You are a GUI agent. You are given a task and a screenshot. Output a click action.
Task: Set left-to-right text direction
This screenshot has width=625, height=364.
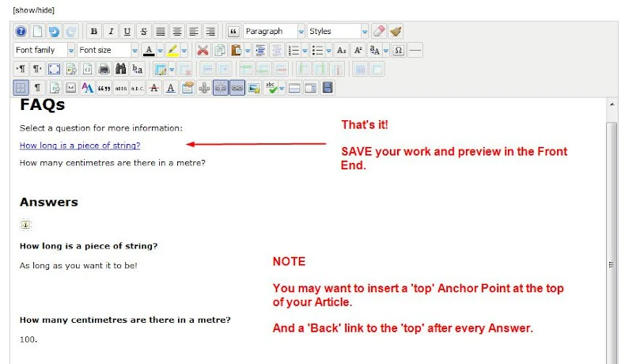(x=21, y=69)
